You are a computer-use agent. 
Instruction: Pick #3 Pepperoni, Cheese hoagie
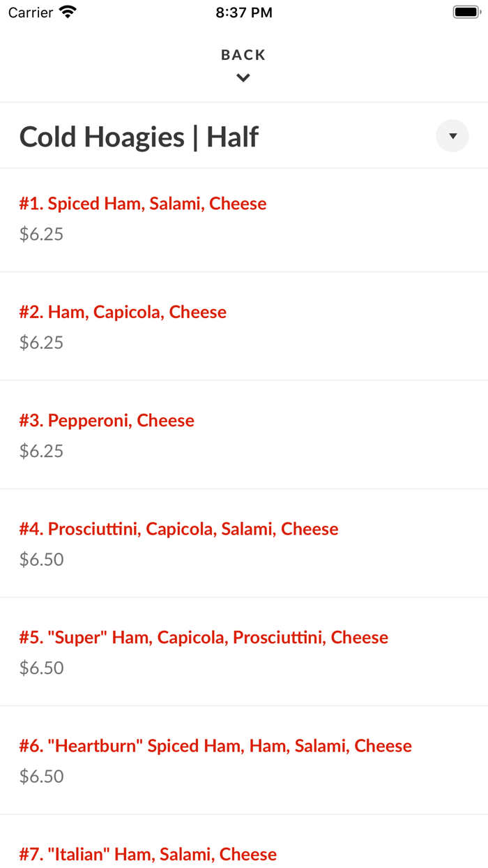coord(107,421)
